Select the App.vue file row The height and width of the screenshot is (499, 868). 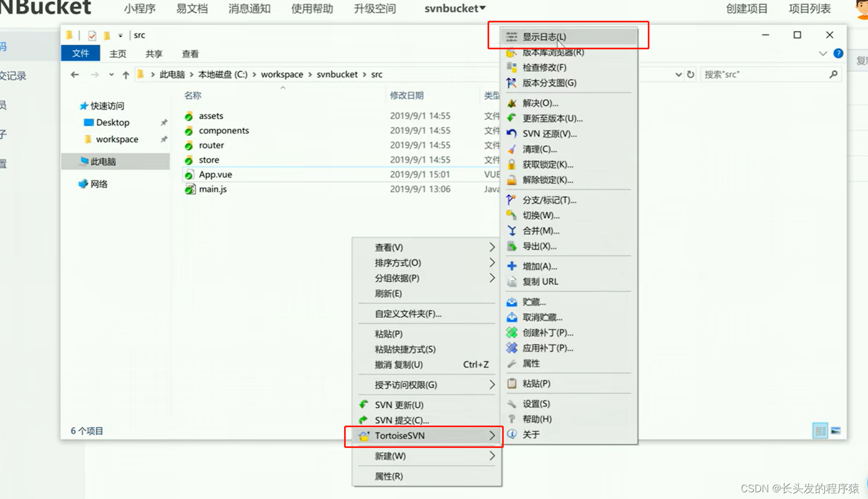coord(342,174)
